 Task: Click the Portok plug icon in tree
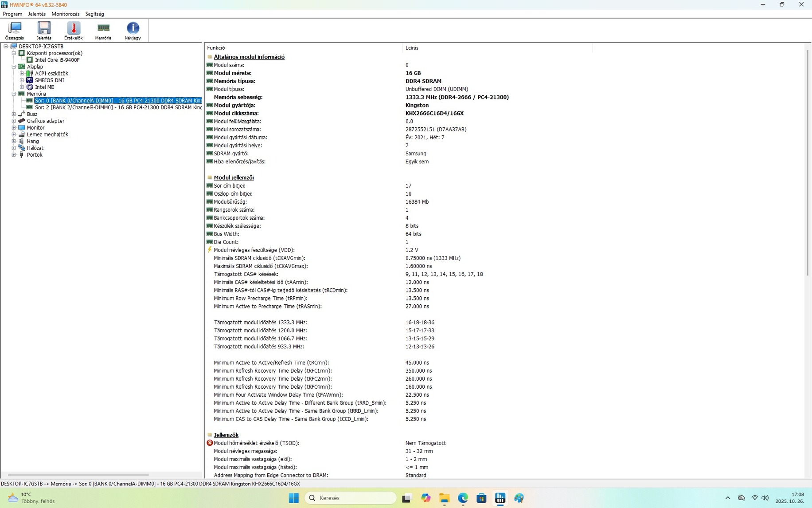(x=21, y=155)
